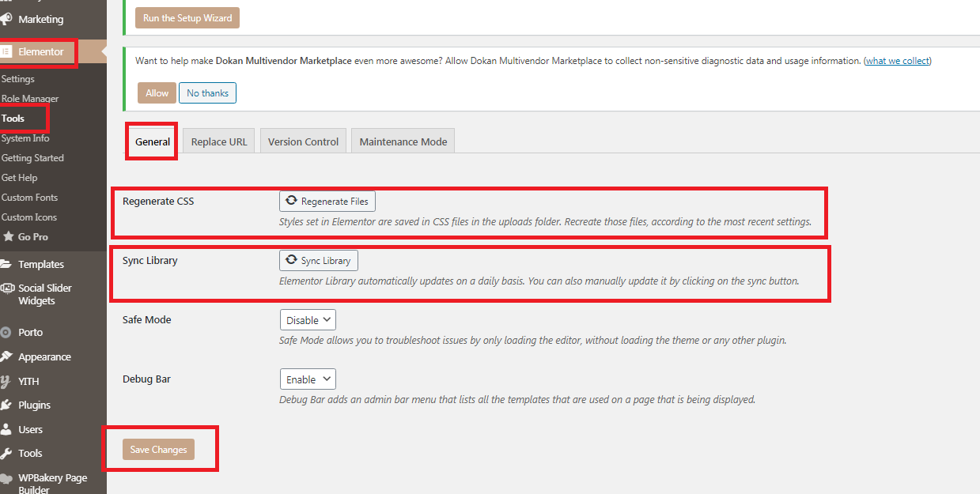Screen dimensions: 980x494
Task: Click the Tools wrench icon in sidebar
Action: coord(6,454)
